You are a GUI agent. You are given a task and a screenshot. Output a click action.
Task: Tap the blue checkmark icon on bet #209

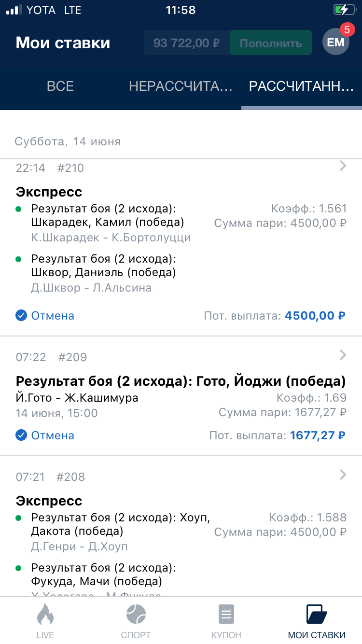(21, 435)
